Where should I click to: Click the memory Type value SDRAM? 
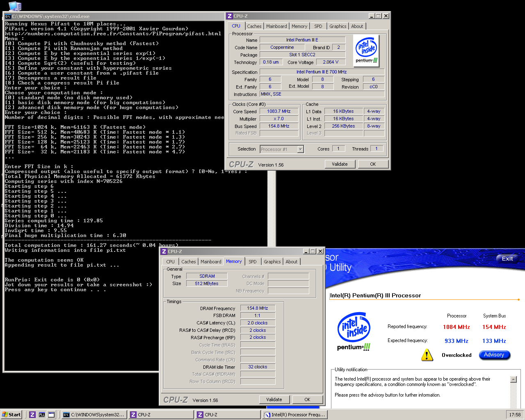click(x=207, y=276)
